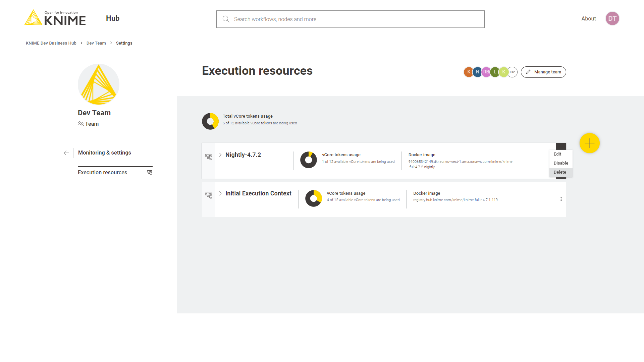Click the Hub header link
The height and width of the screenshot is (362, 644).
[x=113, y=18]
